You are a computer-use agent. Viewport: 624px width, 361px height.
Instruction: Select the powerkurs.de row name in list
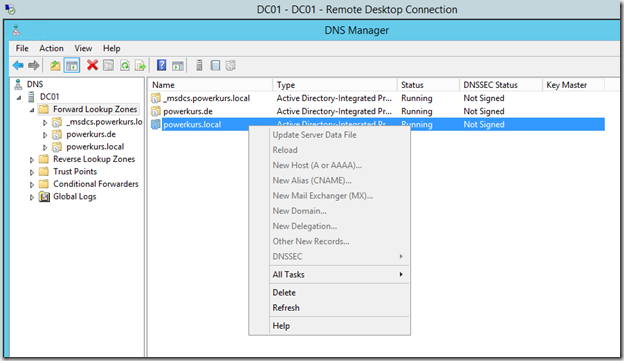188,111
